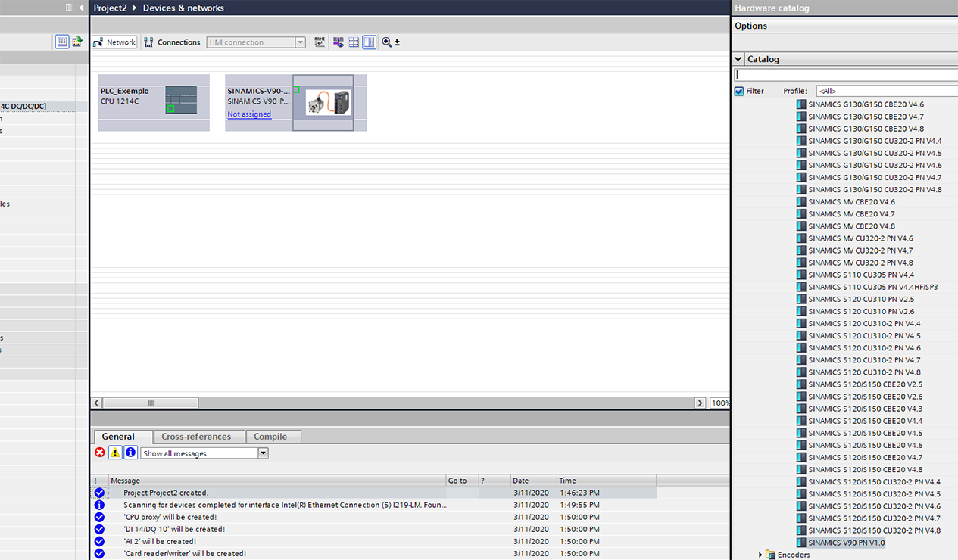Click the magnifier zoom icon in toolbar
This screenshot has width=958, height=560.
click(x=386, y=42)
